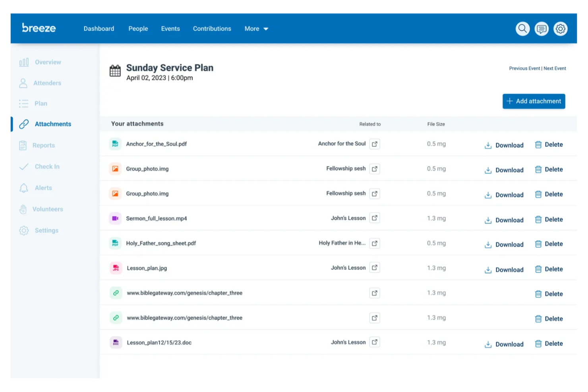Viewport: 588px width, 392px height.
Task: Open the Next Event link
Action: (555, 68)
